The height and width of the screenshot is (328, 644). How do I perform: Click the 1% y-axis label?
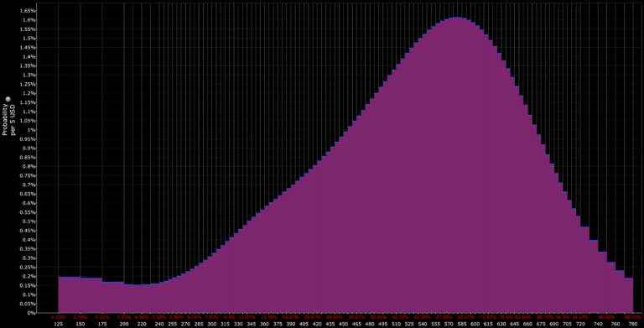31,130
